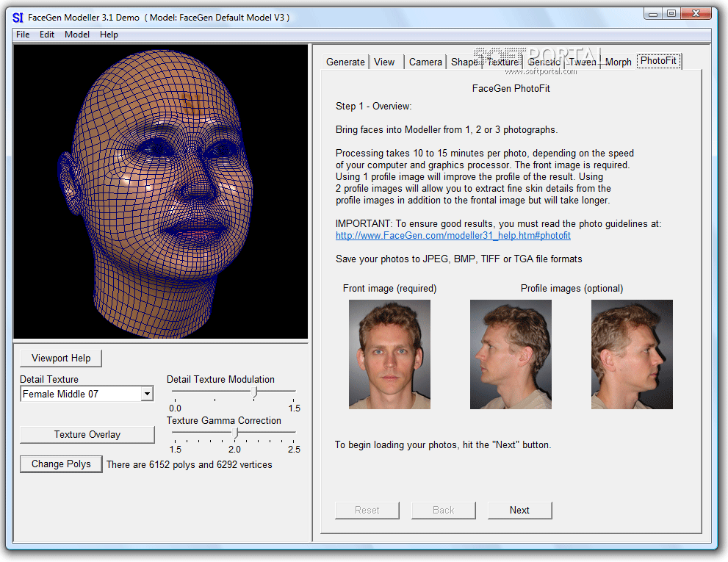Maximize the FaceGen Modeller window
Screen dimensions: 728x562
[x=671, y=13]
